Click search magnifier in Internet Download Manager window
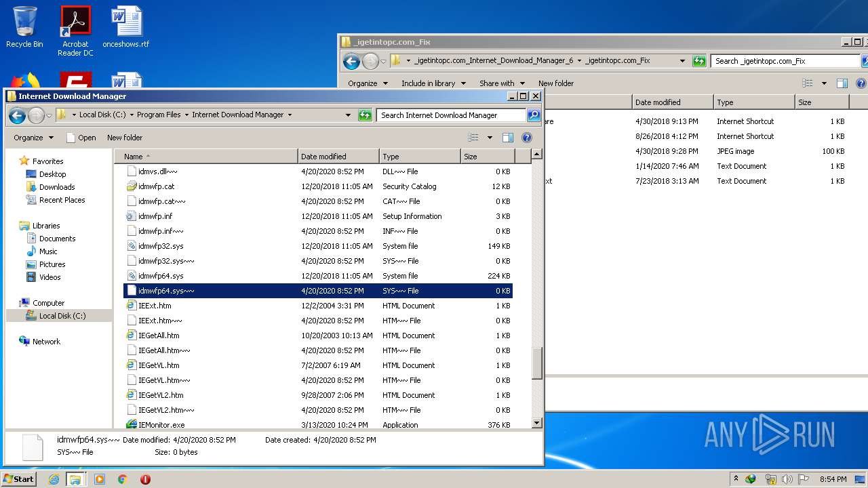Image resolution: width=868 pixels, height=488 pixels. point(534,115)
